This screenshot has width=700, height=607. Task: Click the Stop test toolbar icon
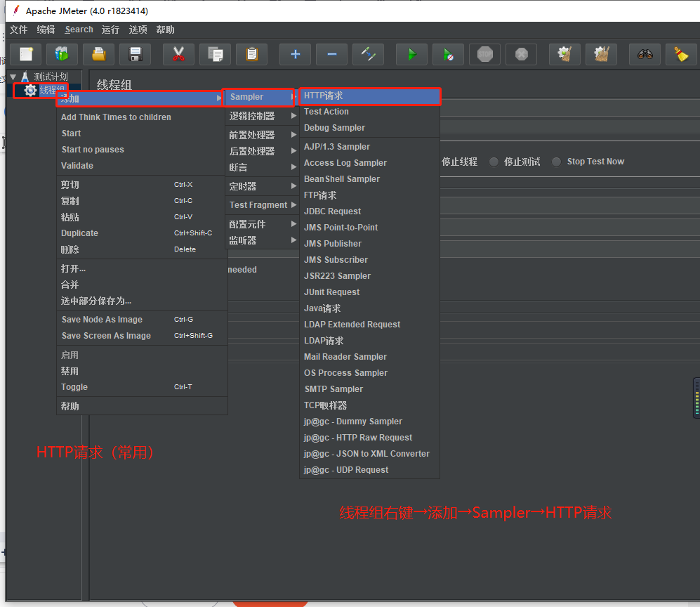click(485, 55)
